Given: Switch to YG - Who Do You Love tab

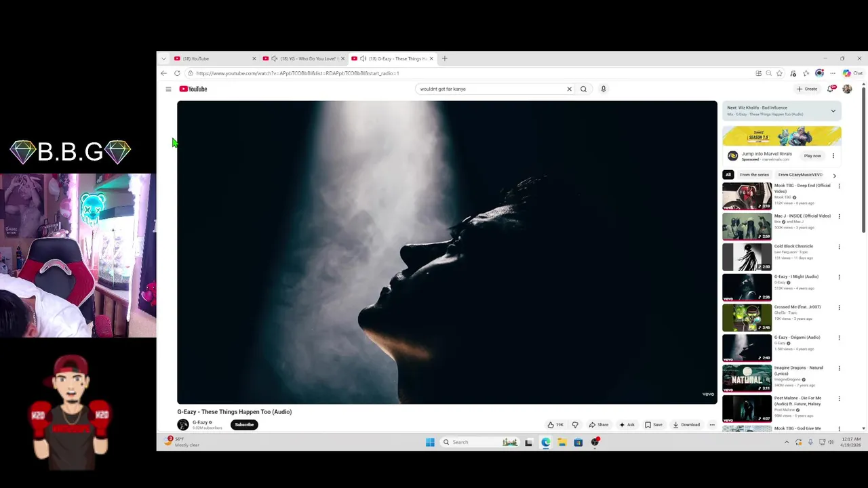Looking at the screenshot, I should click(304, 58).
